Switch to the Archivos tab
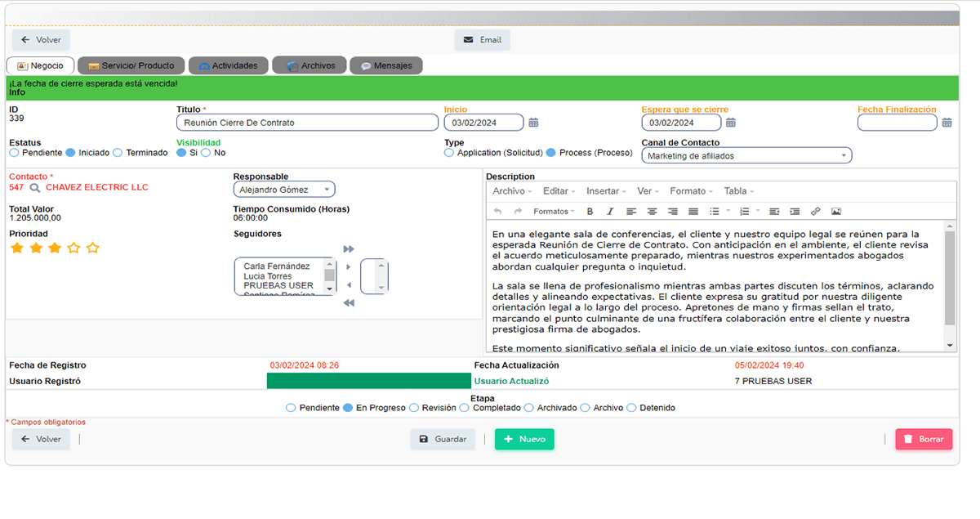This screenshot has width=980, height=519. pos(310,65)
